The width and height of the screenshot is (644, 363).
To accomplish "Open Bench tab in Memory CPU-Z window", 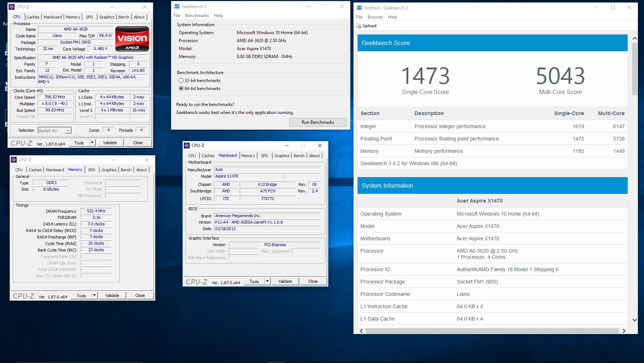I will click(126, 170).
